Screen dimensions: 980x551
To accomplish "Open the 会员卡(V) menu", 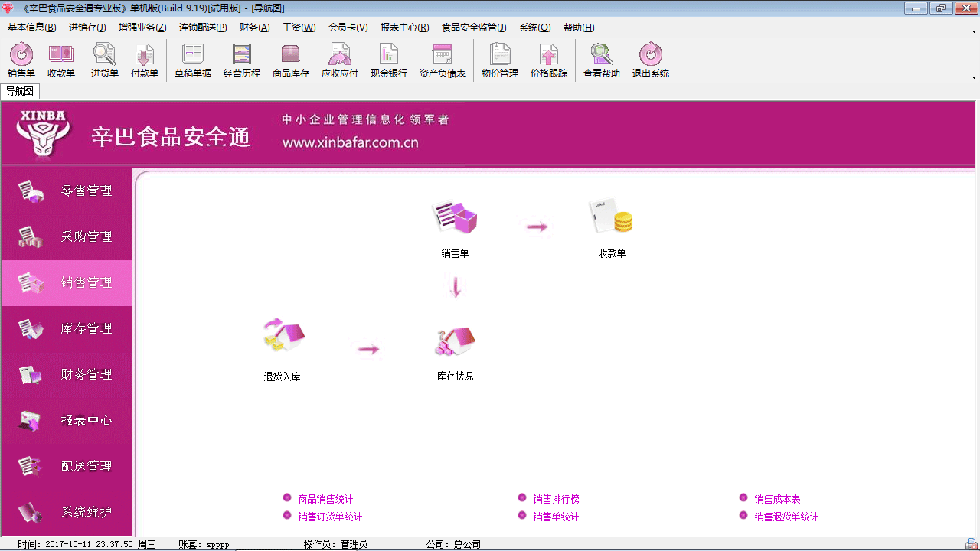I will (348, 28).
